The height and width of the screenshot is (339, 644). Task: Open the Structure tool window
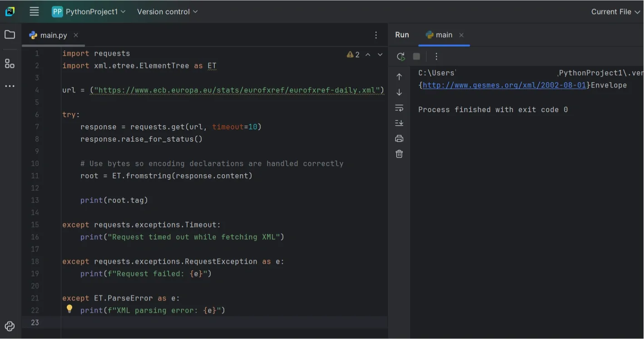coord(10,64)
